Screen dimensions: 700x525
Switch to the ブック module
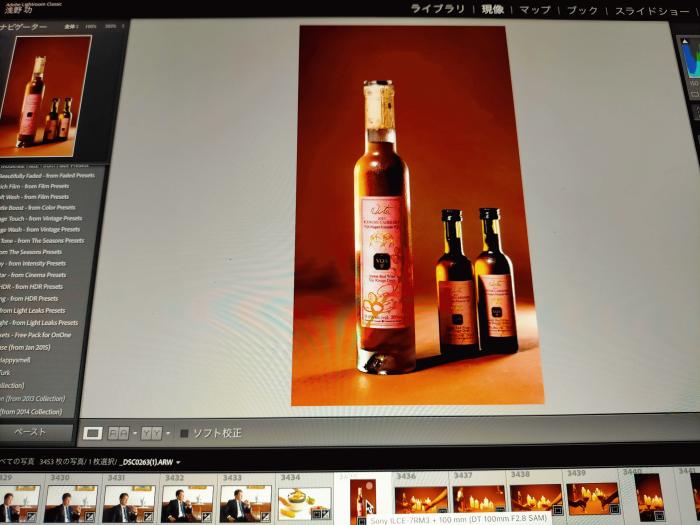[582, 11]
